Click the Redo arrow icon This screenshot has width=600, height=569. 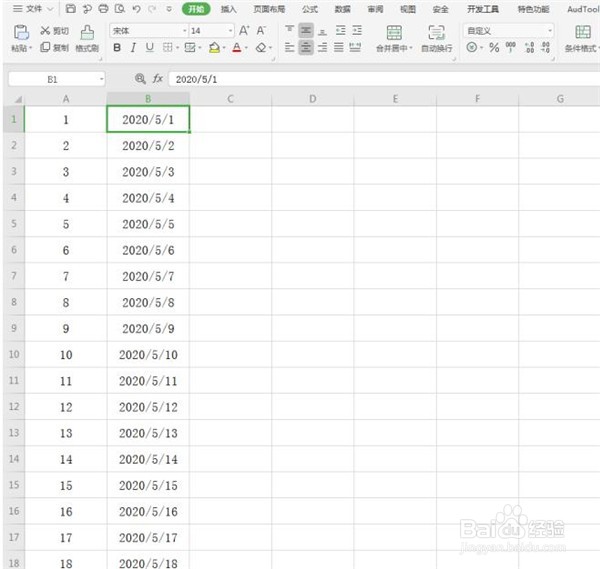(152, 9)
